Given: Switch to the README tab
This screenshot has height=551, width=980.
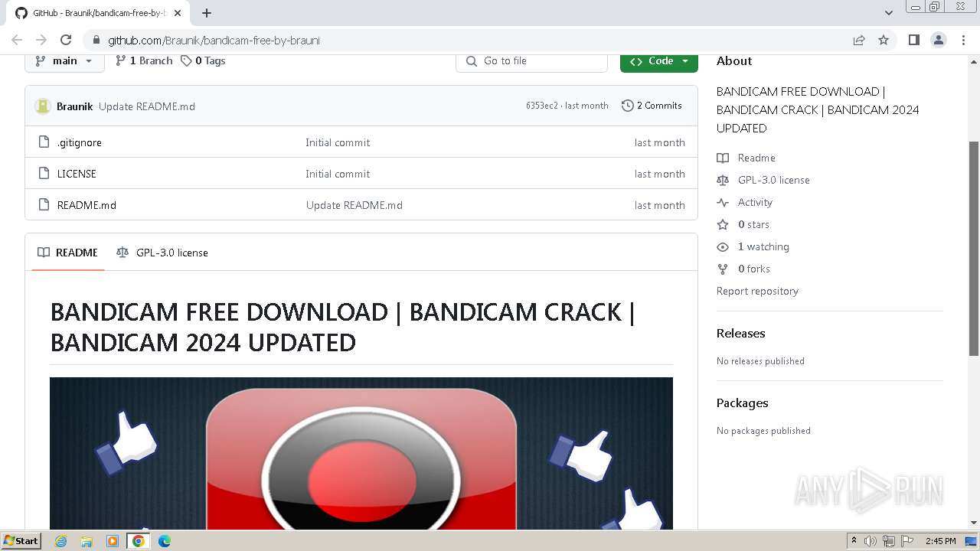Looking at the screenshot, I should [x=68, y=253].
